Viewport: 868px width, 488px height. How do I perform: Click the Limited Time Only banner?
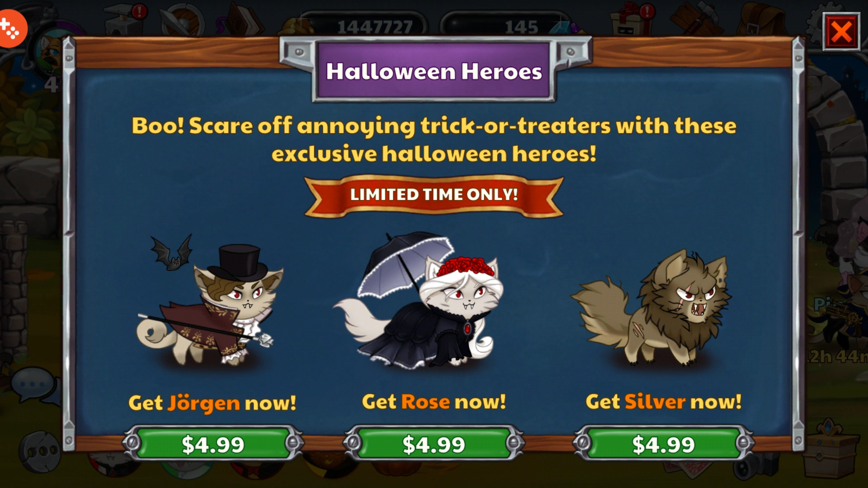click(x=434, y=195)
